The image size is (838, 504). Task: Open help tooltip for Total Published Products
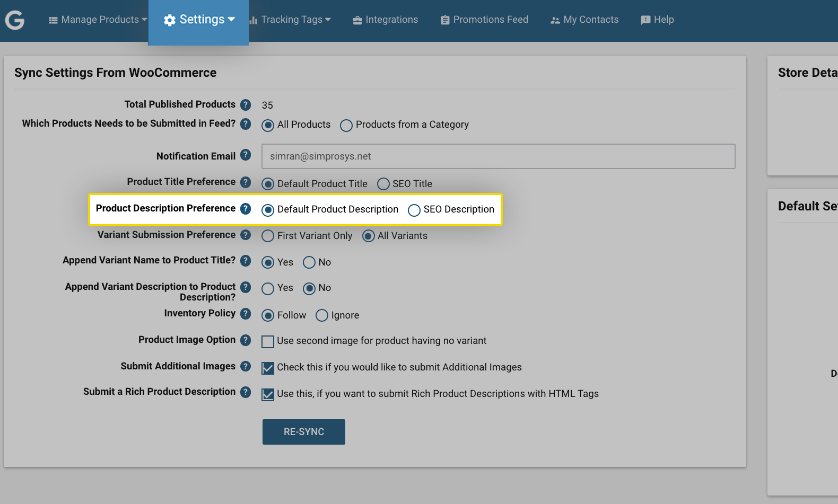click(246, 104)
